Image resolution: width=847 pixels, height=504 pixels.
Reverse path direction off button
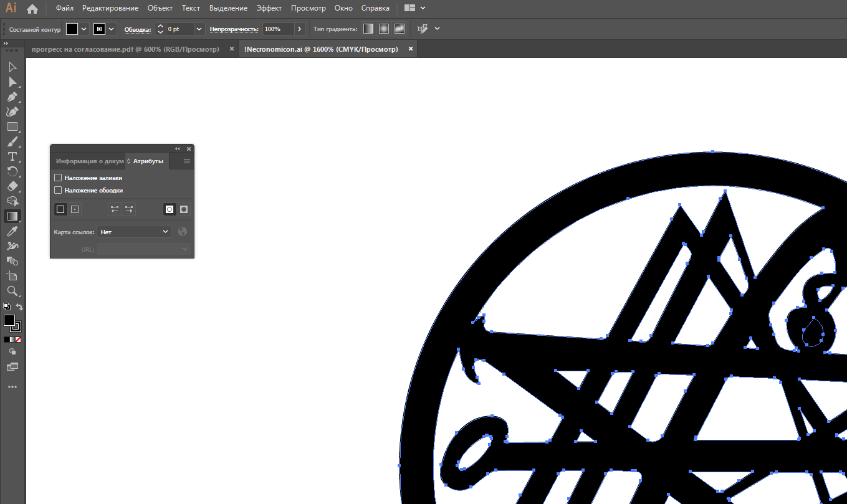point(114,209)
